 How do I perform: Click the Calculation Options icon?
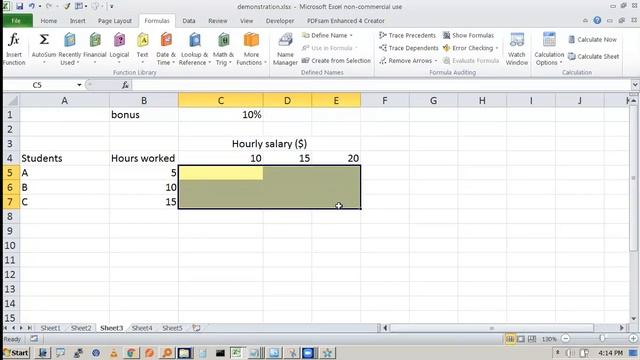tap(549, 40)
